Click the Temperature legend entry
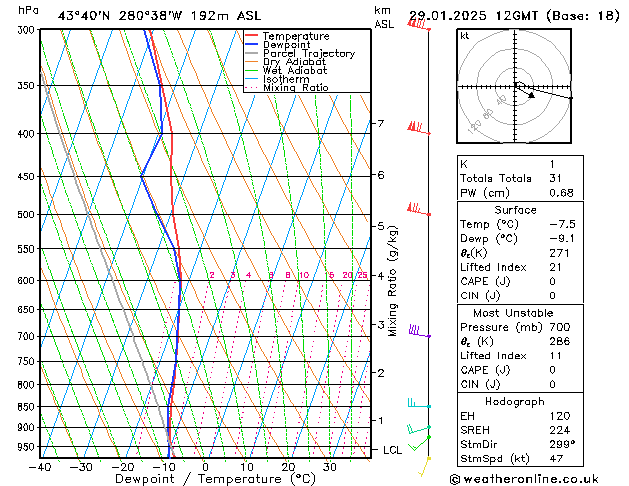 [x=299, y=36]
